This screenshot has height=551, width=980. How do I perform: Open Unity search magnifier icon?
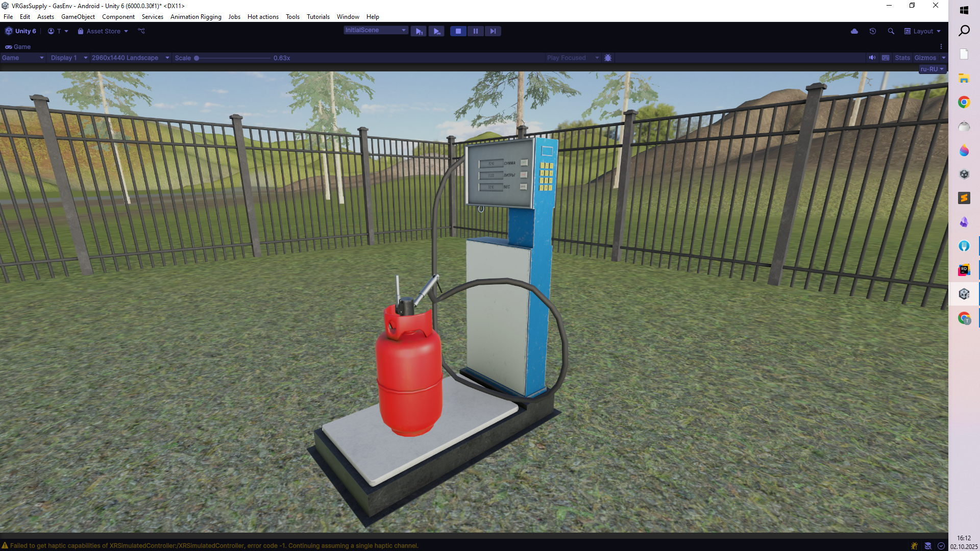(891, 31)
